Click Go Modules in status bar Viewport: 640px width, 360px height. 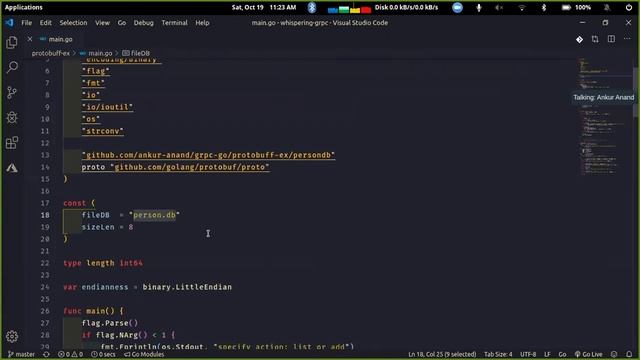(x=144, y=354)
